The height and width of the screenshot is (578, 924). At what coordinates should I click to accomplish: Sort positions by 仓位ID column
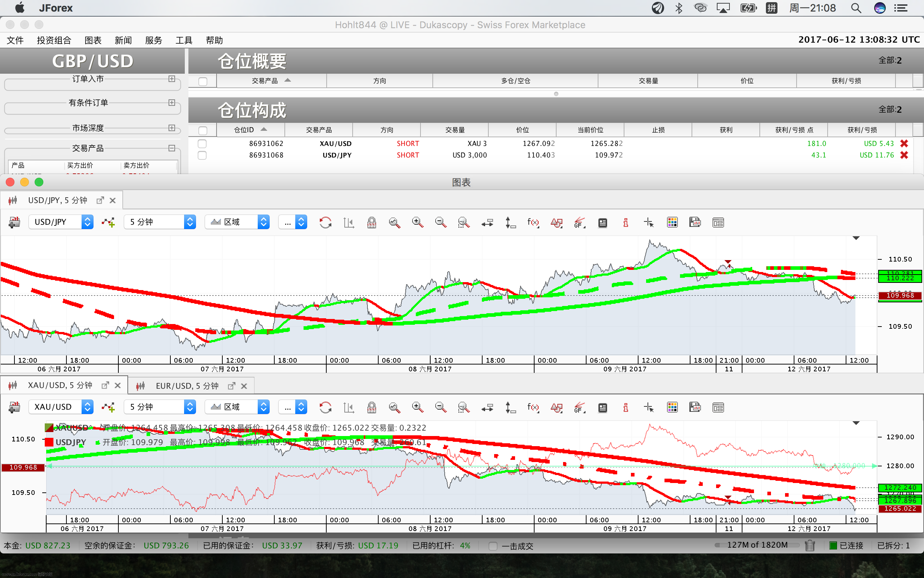(x=250, y=130)
